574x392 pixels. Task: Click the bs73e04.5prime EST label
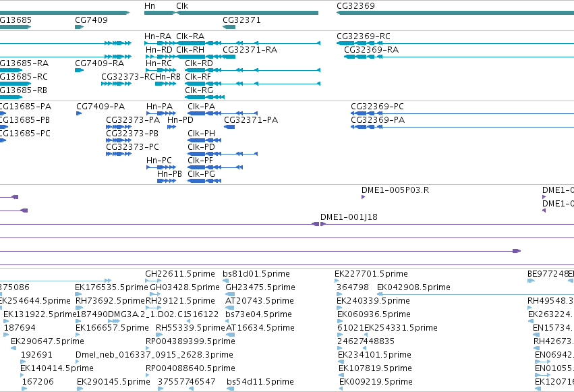(x=259, y=315)
